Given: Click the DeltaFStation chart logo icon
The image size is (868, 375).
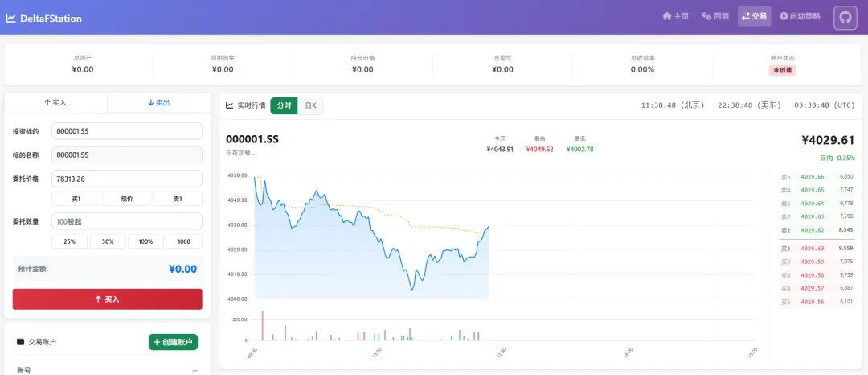Looking at the screenshot, I should 10,19.
